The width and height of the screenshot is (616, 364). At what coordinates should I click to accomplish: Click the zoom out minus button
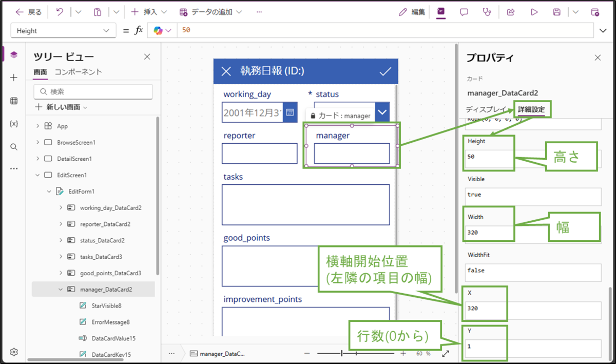tap(307, 353)
